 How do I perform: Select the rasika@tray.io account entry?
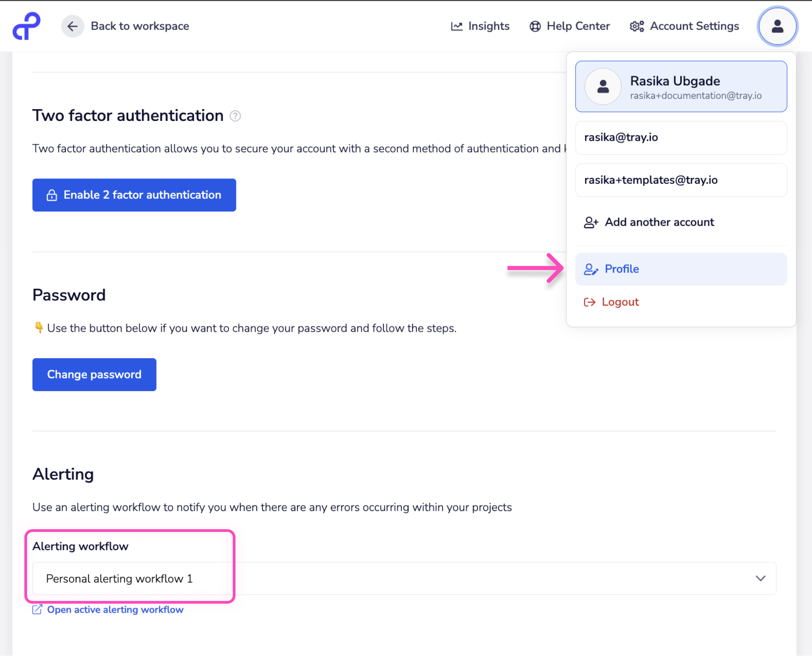tap(680, 138)
